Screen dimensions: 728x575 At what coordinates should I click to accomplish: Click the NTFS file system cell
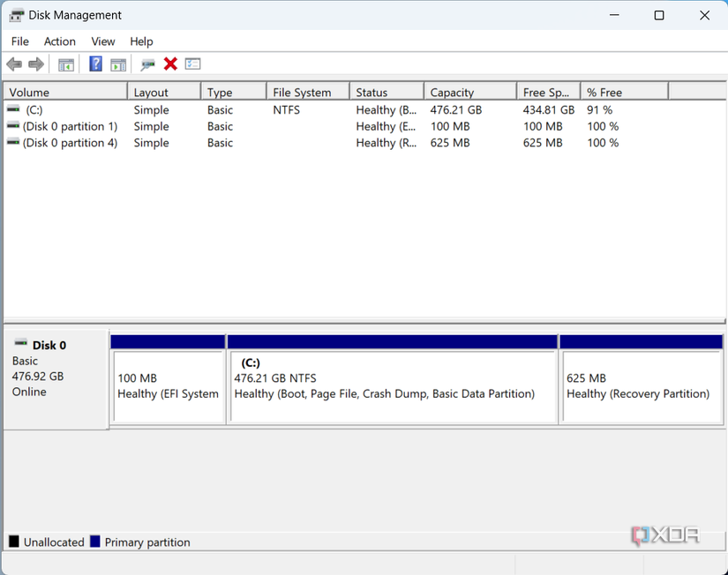[x=287, y=110]
